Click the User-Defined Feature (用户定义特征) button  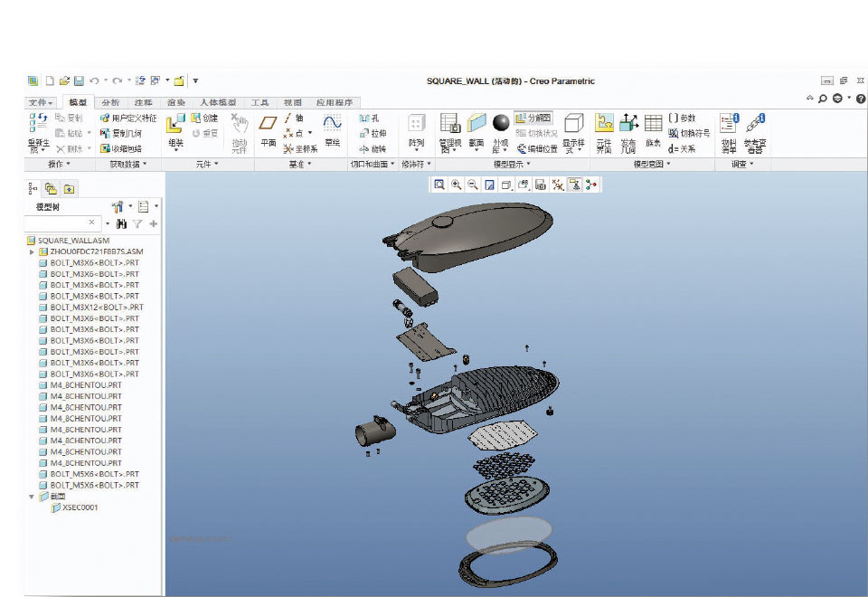point(128,118)
